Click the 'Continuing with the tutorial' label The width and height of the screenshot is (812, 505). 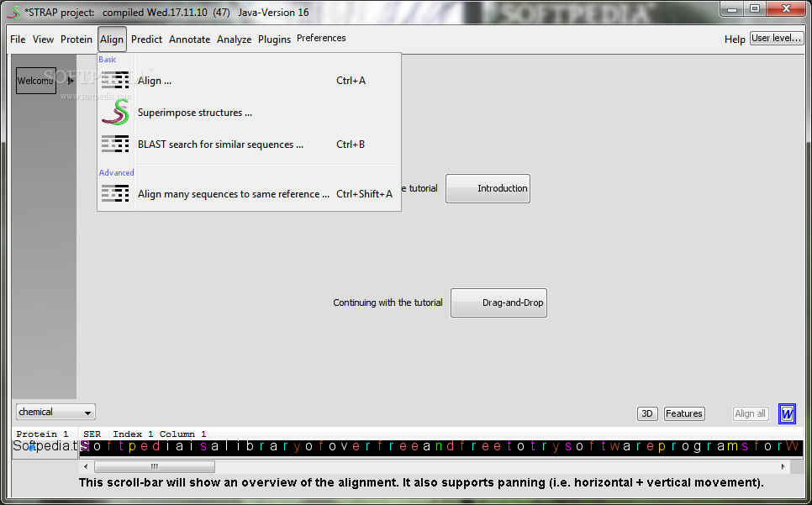pyautogui.click(x=388, y=302)
